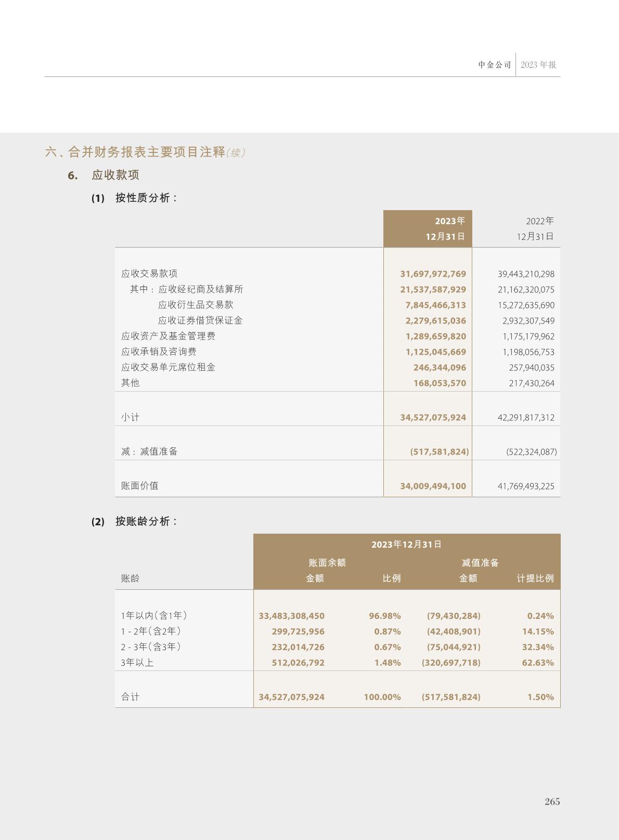Click the 小计 amount 34,527,075,924 in first table

click(433, 418)
